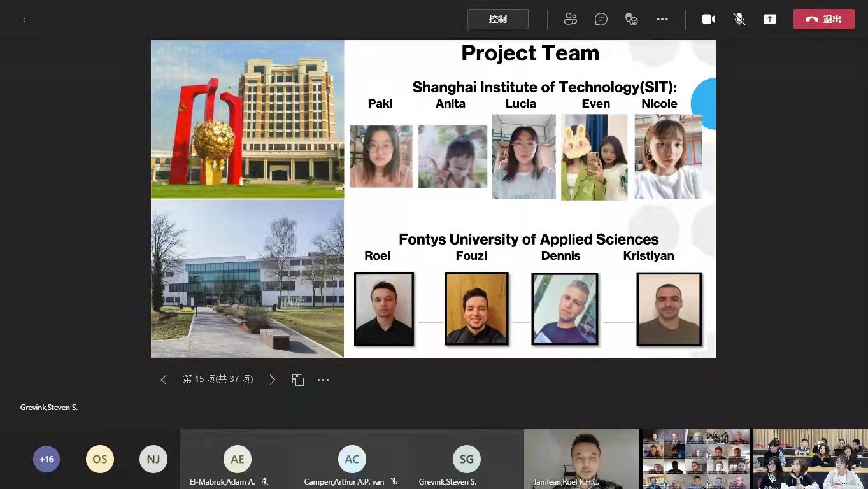Advance to the next slide arrow
The width and height of the screenshot is (868, 489).
coord(272,379)
